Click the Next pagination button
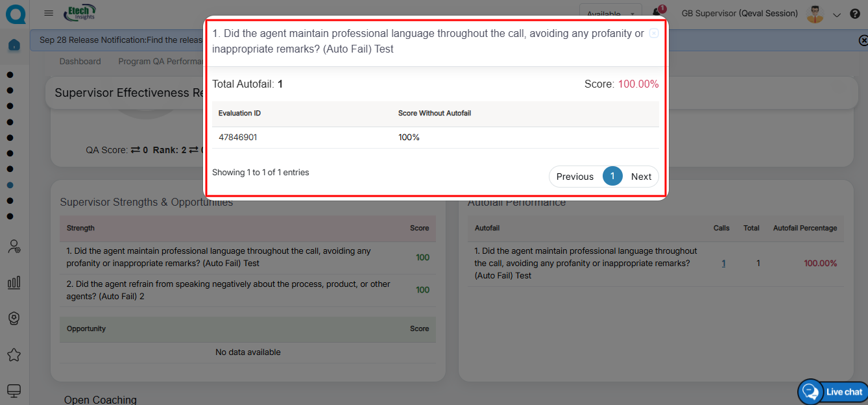Image resolution: width=868 pixels, height=405 pixels. pos(641,177)
